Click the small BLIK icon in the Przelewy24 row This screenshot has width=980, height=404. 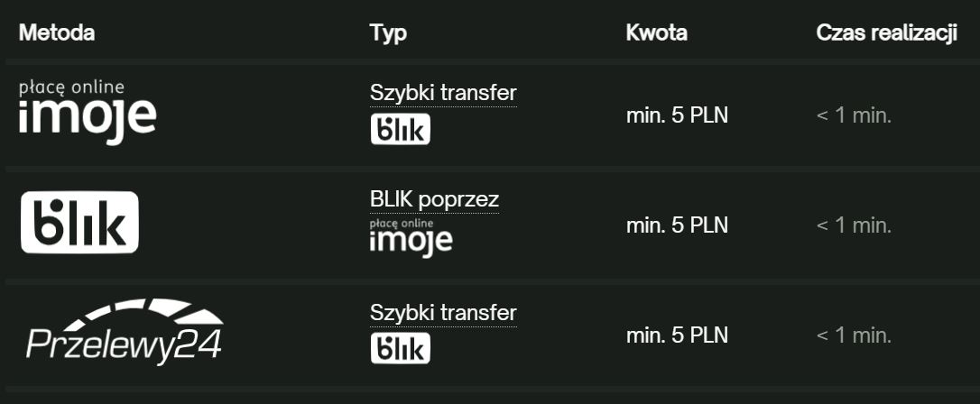[401, 349]
